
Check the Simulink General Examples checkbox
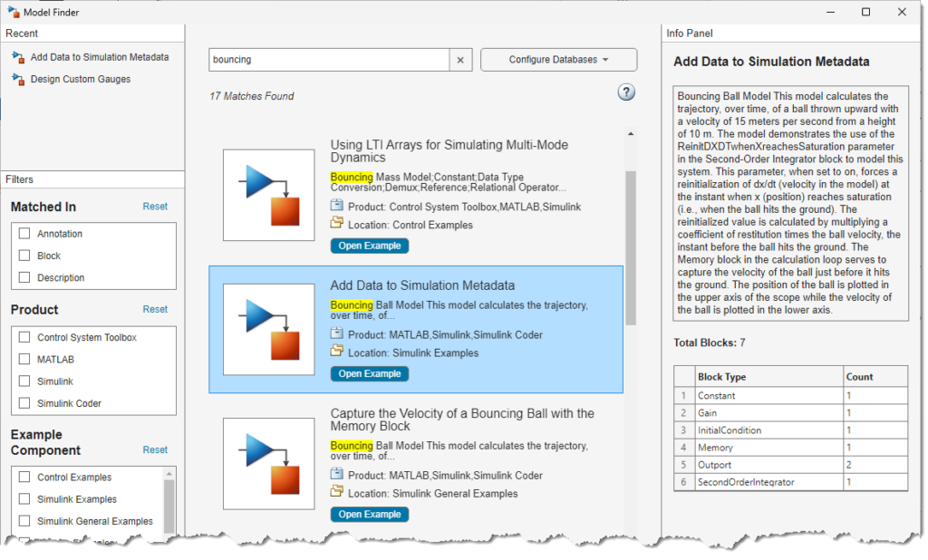coord(24,521)
